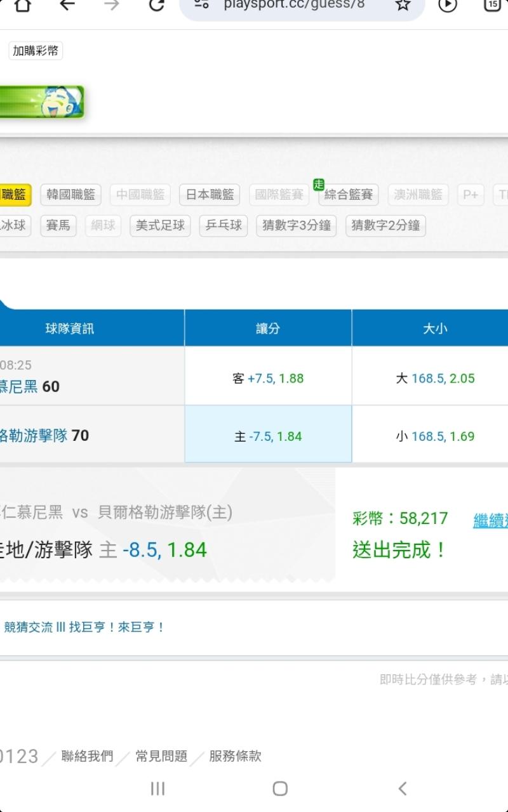Click the 加購彩幣 button
508x812 pixels.
(x=36, y=51)
